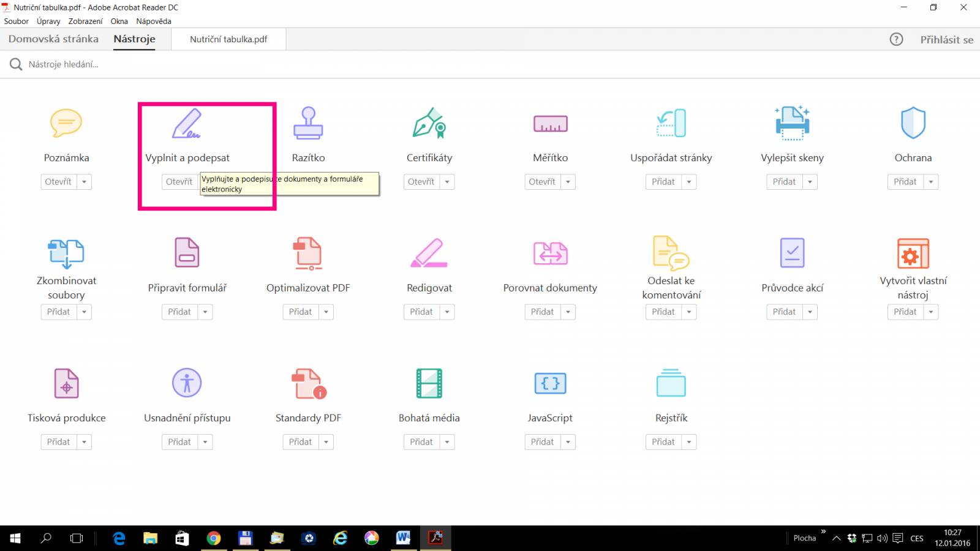Open the Připravit formulář icon
This screenshot has height=551, width=980.
click(187, 253)
